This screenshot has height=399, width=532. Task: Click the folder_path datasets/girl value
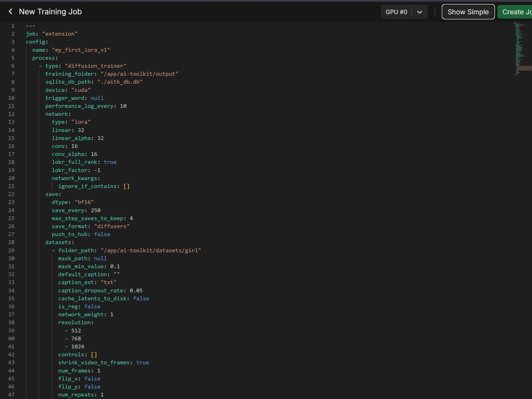pyautogui.click(x=151, y=250)
